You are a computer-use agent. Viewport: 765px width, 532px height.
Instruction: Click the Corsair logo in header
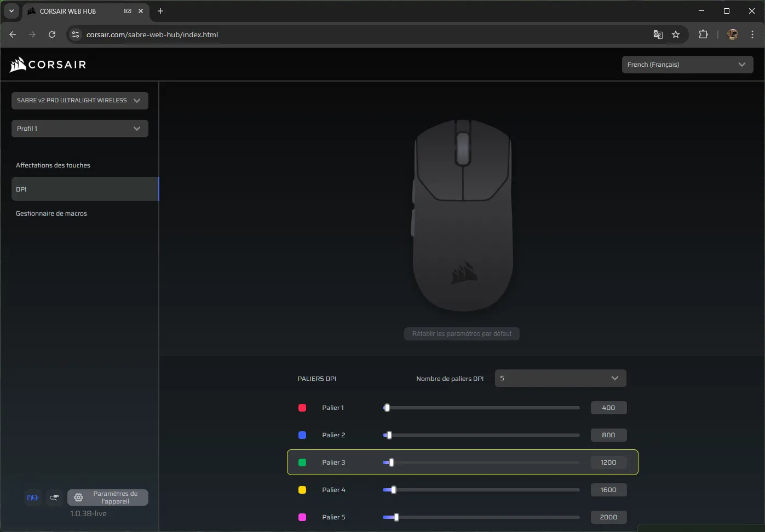[48, 65]
